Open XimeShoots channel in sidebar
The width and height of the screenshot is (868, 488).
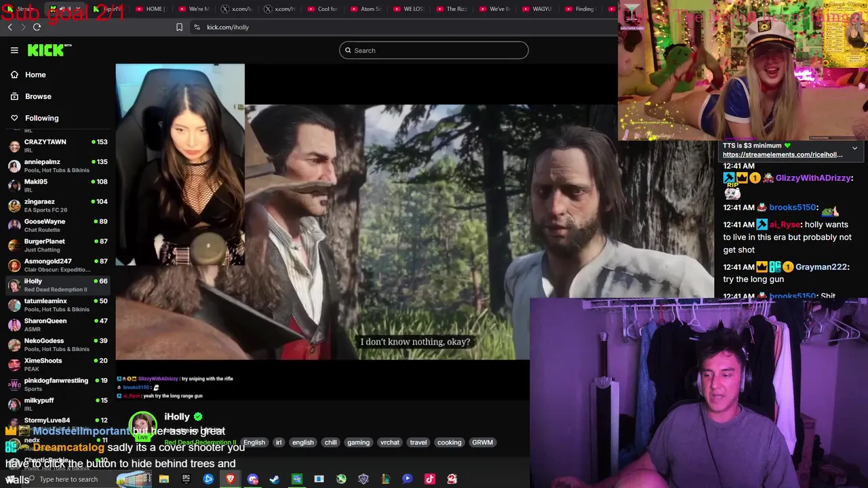coord(57,365)
